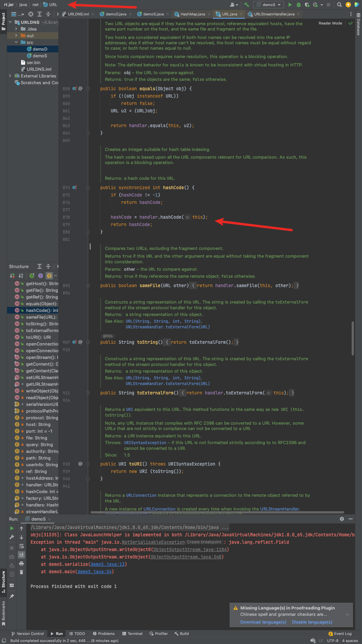Click Run panel settings gear icon
The width and height of the screenshot is (362, 644).
point(342,519)
